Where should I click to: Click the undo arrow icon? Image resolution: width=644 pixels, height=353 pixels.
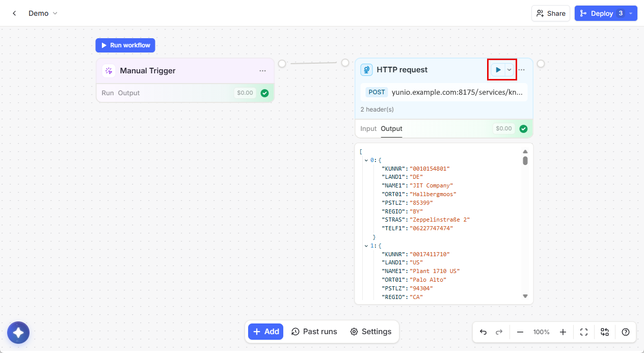coord(483,332)
